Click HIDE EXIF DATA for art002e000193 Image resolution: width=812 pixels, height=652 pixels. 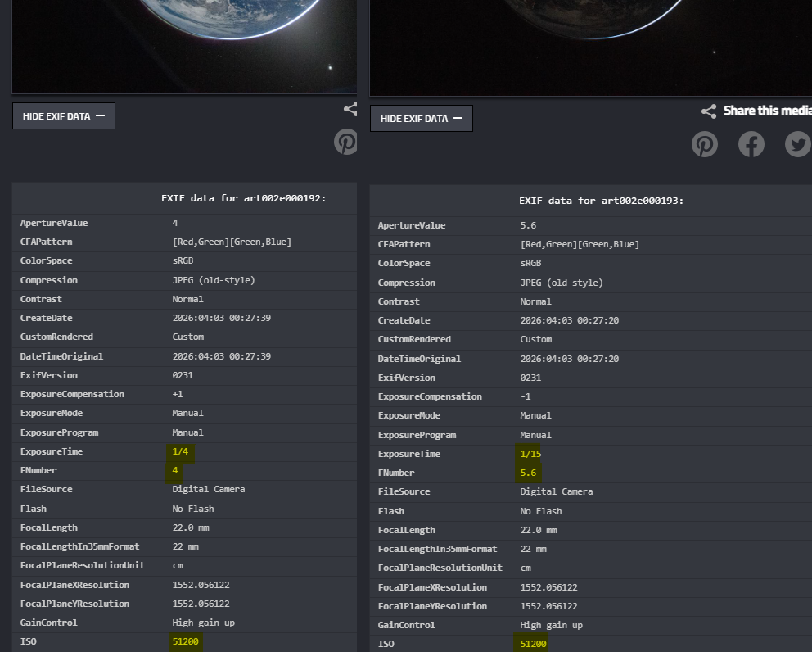click(422, 119)
